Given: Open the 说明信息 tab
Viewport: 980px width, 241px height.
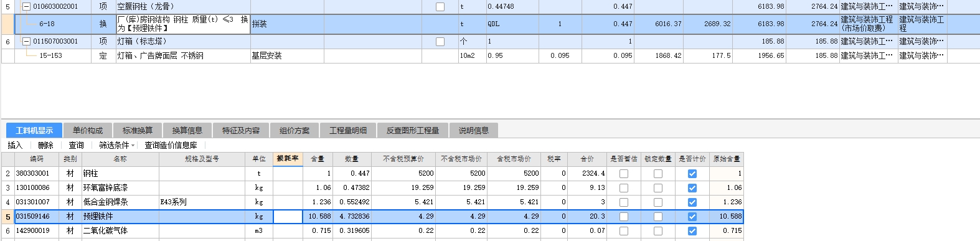Looking at the screenshot, I should pyautogui.click(x=474, y=130).
